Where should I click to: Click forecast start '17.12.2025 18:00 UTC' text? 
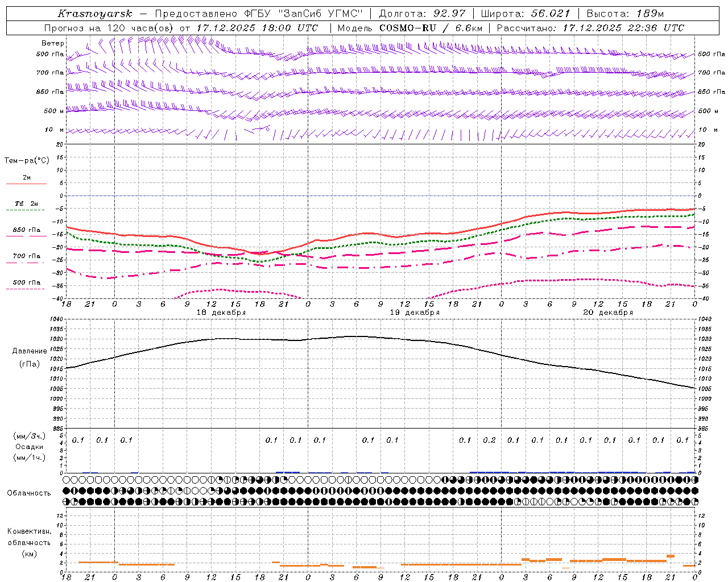click(257, 28)
